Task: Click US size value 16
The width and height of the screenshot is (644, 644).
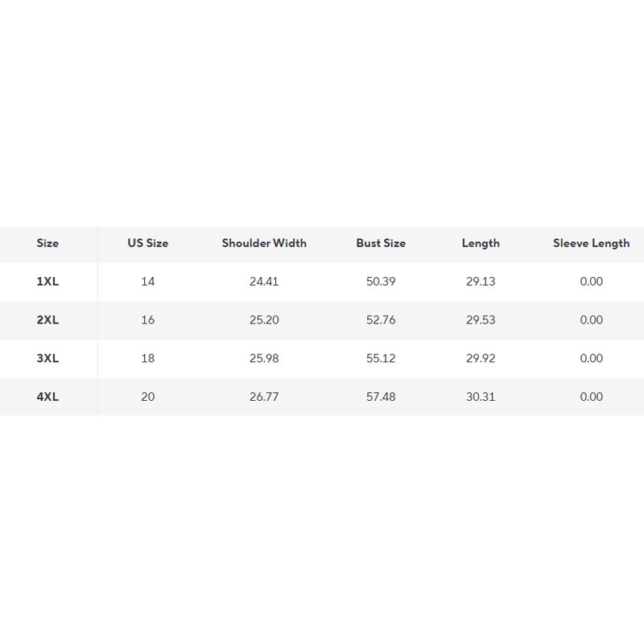Action: point(148,320)
